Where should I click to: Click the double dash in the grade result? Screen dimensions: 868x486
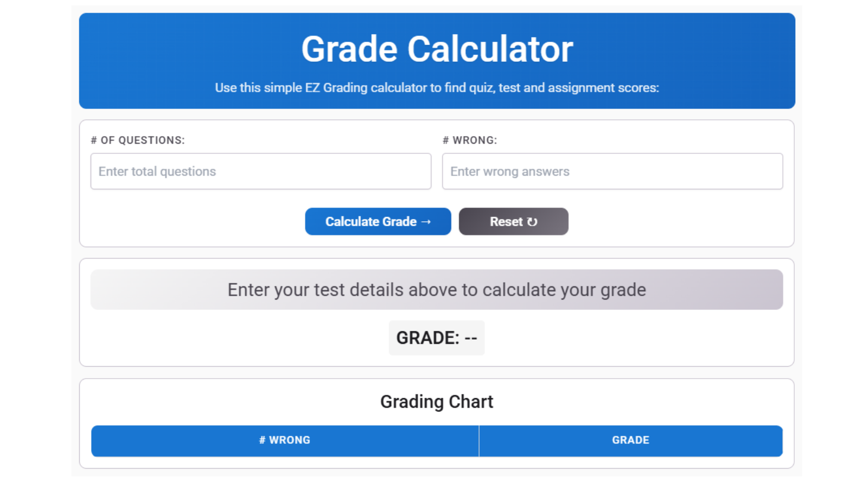pos(471,338)
